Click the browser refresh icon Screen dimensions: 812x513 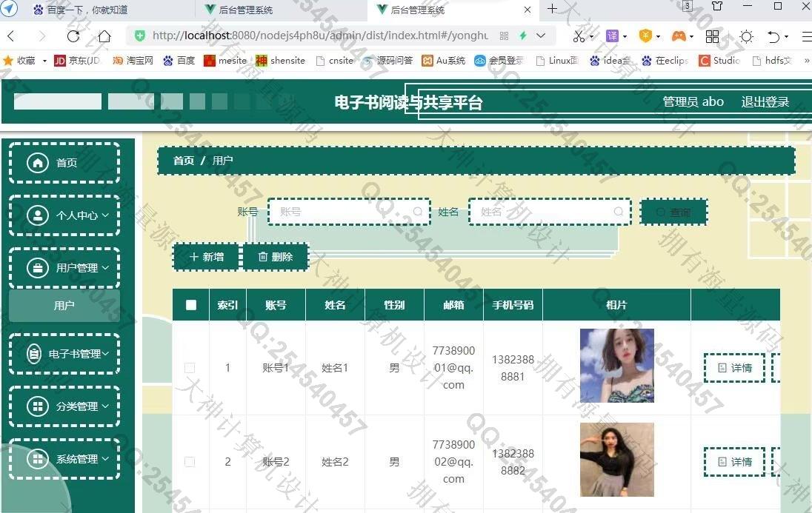click(73, 36)
